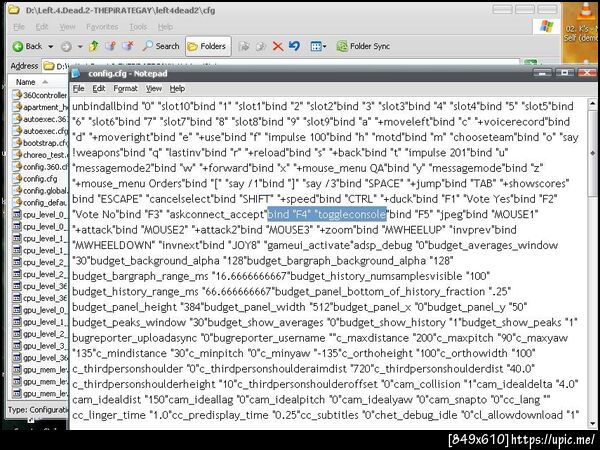600x450 pixels.
Task: Open Explorer's View menu
Action: coord(67,27)
